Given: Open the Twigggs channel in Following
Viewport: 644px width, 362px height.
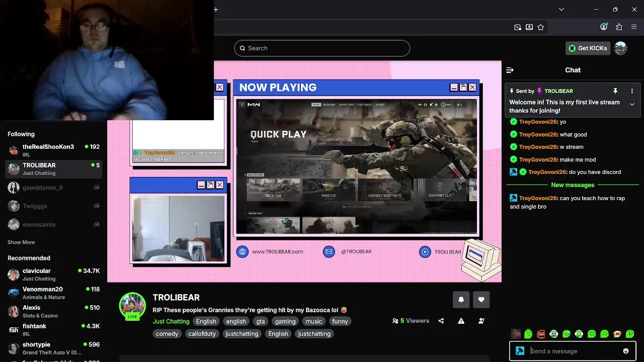Looking at the screenshot, I should tap(54, 206).
